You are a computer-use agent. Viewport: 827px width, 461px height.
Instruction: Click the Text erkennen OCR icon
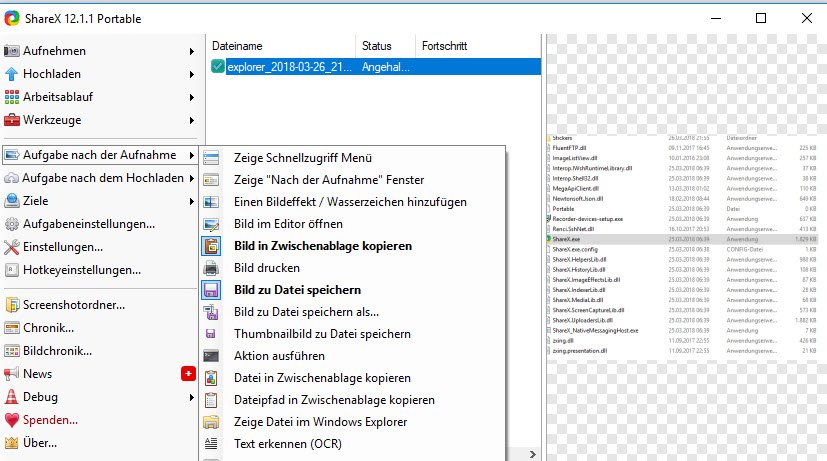point(211,444)
